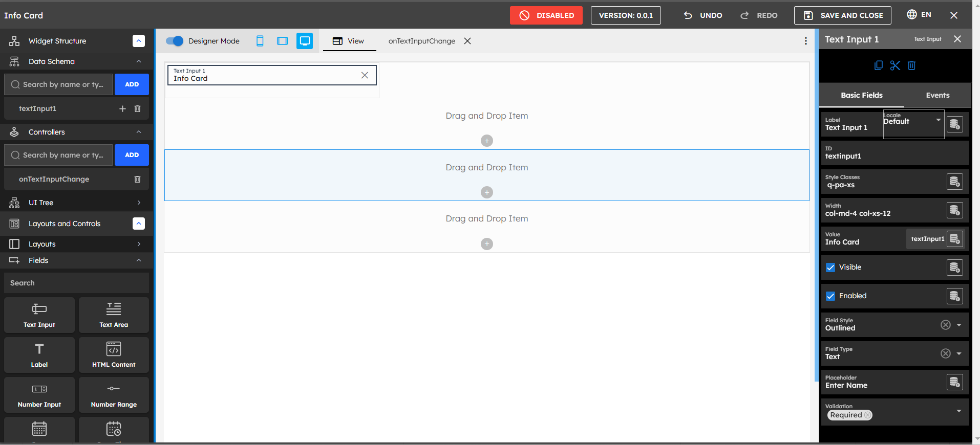Click SAVE AND CLOSE

[x=843, y=15]
